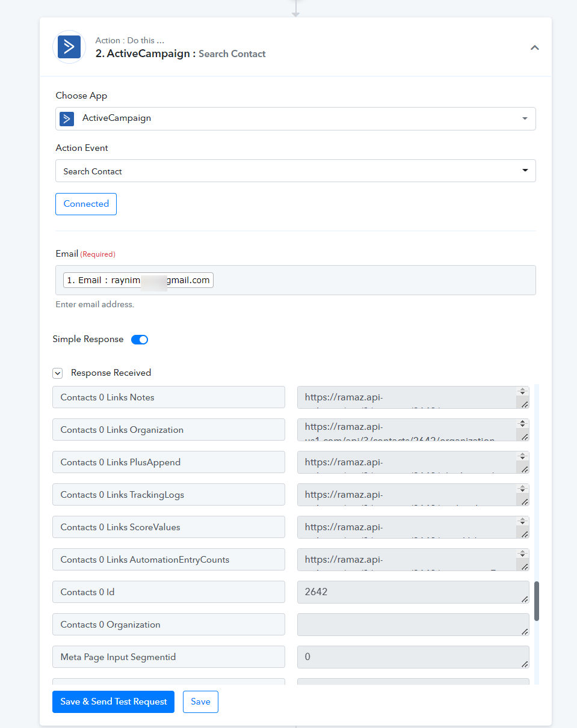Open the Choose App dropdown
577x728 pixels.
click(295, 118)
